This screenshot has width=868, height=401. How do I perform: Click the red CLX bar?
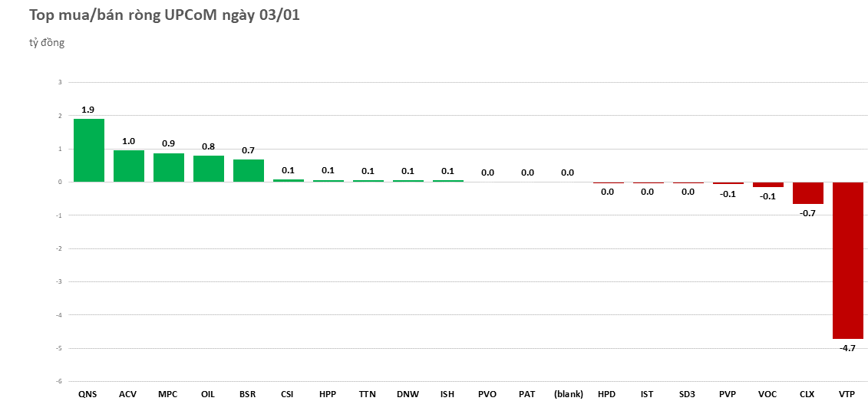pos(807,193)
